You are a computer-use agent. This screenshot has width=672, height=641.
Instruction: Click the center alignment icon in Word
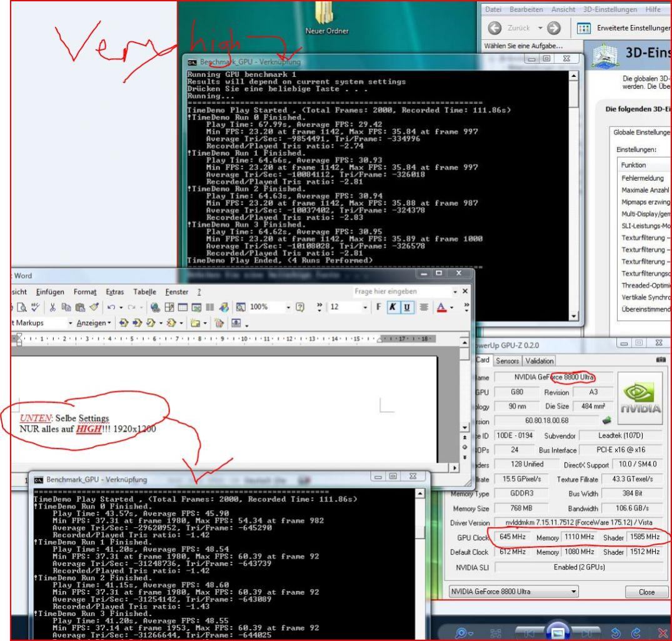(424, 307)
